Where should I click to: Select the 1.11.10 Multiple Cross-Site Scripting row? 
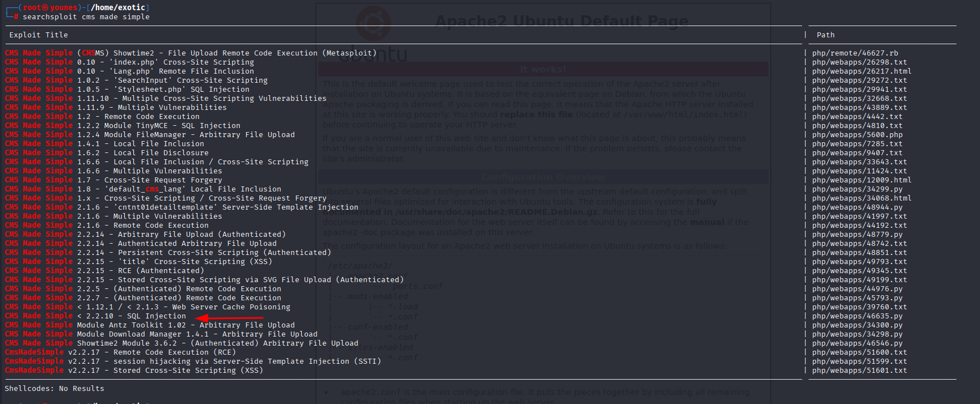[166, 99]
